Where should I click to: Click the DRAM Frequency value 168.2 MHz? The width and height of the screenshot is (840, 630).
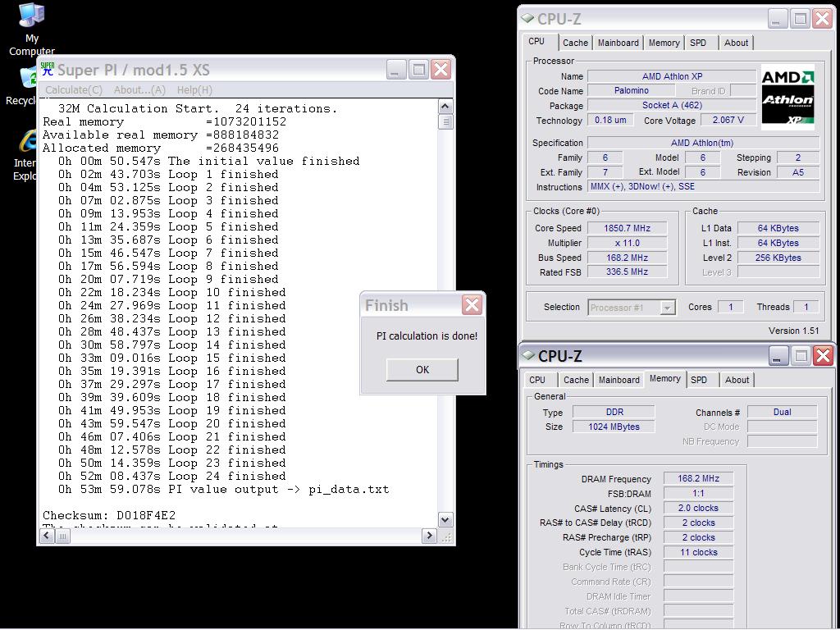699,478
